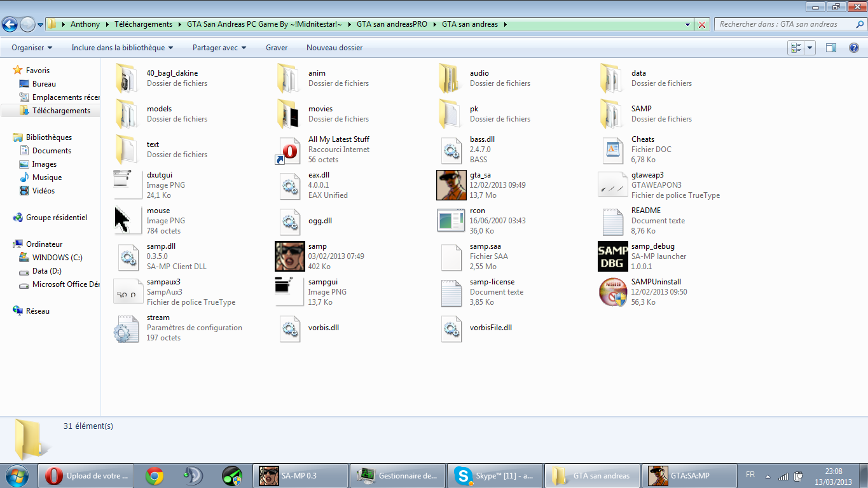Switch to Skype in the taskbar
The image size is (868, 488).
tap(493, 476)
